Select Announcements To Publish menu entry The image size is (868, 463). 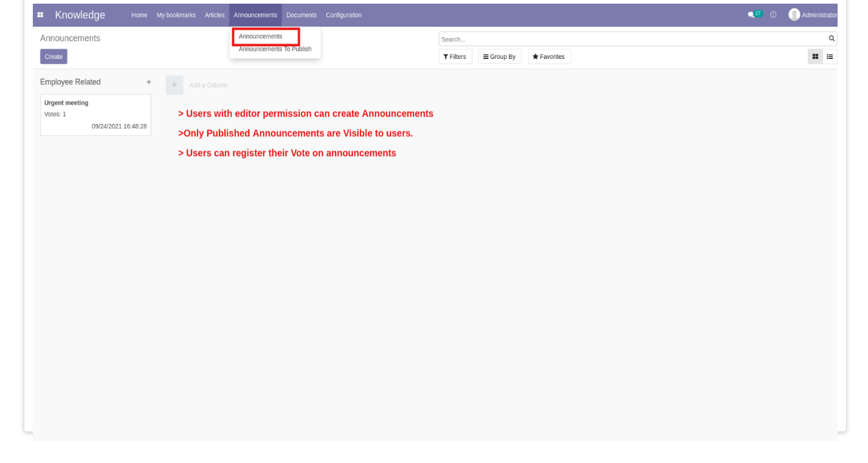point(275,49)
